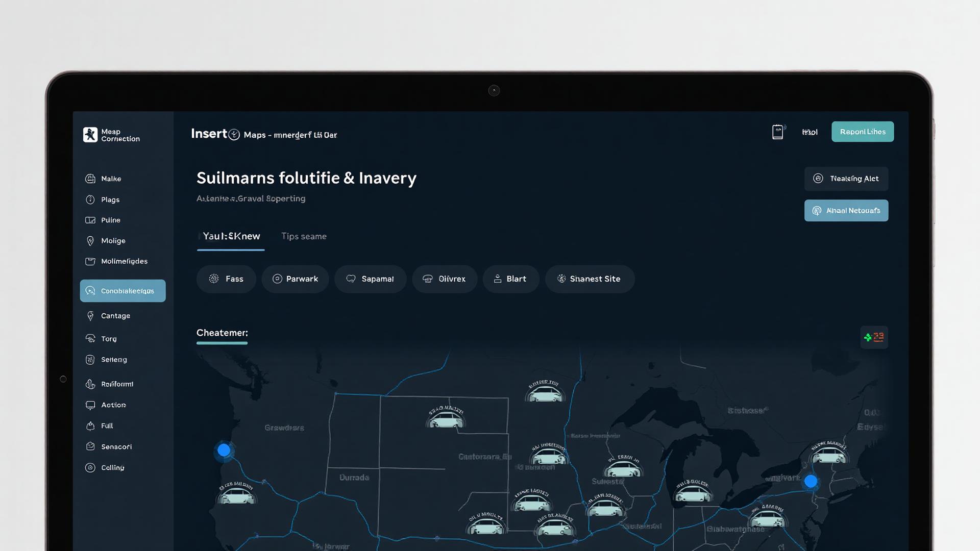The image size is (980, 551).
Task: Click the clock icon beside Insert
Action: tap(234, 135)
